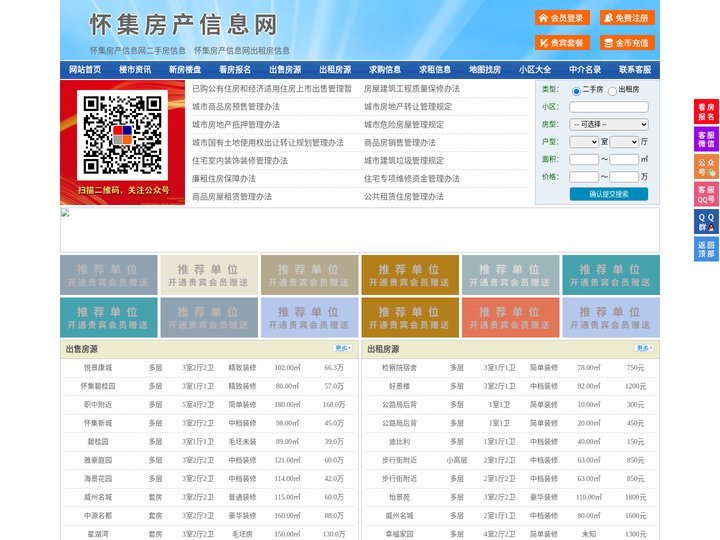Viewport: 720px width, 540px height.
Task: Click the QR code banner image
Action: pos(123,142)
